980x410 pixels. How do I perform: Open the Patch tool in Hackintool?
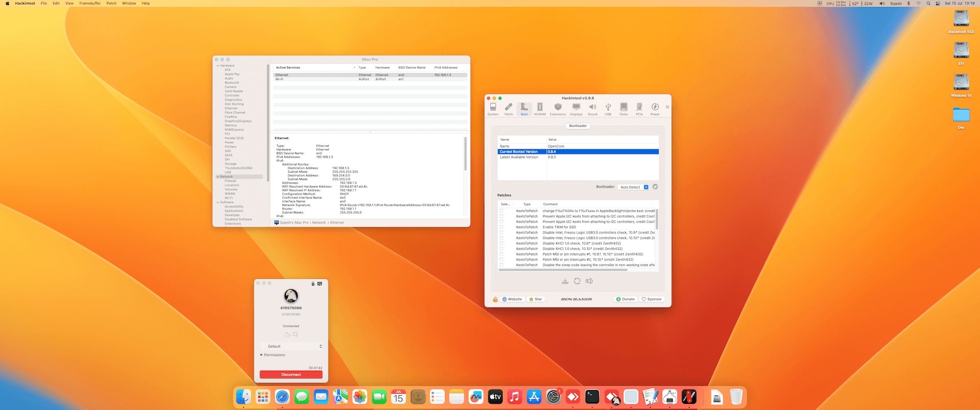point(508,109)
